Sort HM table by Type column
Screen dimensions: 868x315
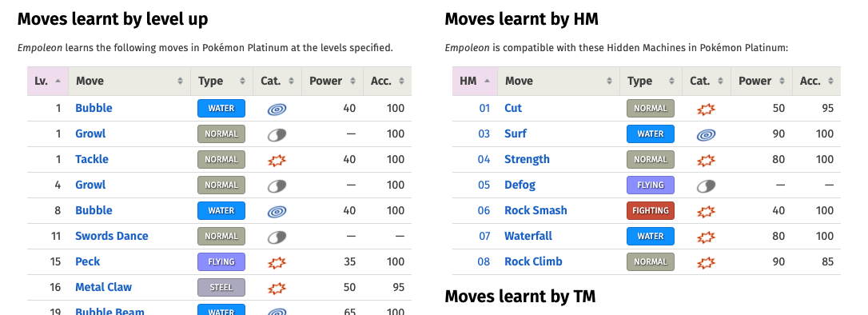(x=651, y=81)
